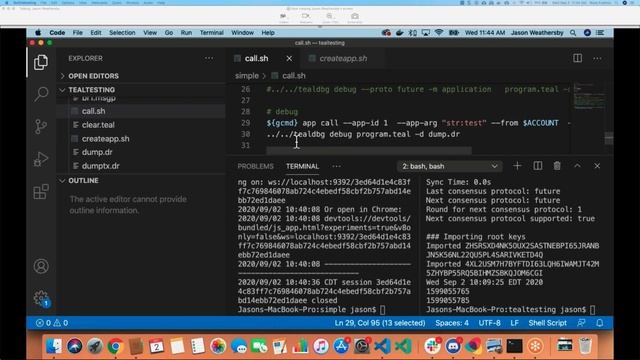
Task: Switch to the Problems panel tab
Action: [256, 166]
